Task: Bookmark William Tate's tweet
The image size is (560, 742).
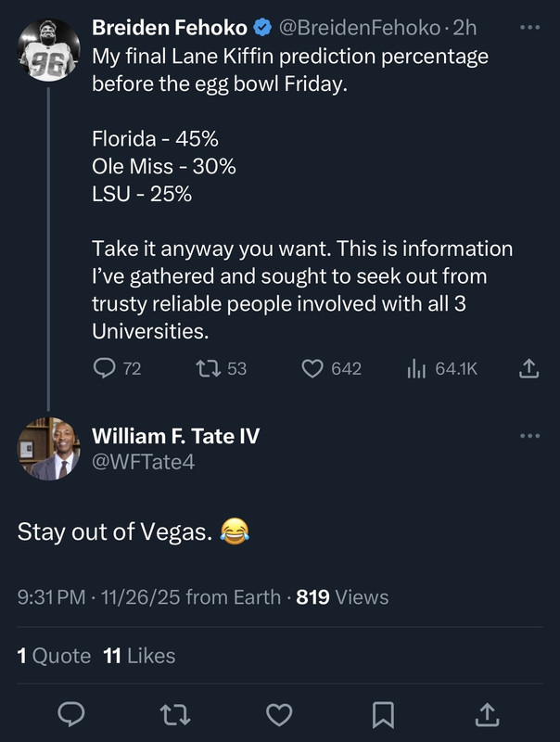Action: (383, 712)
